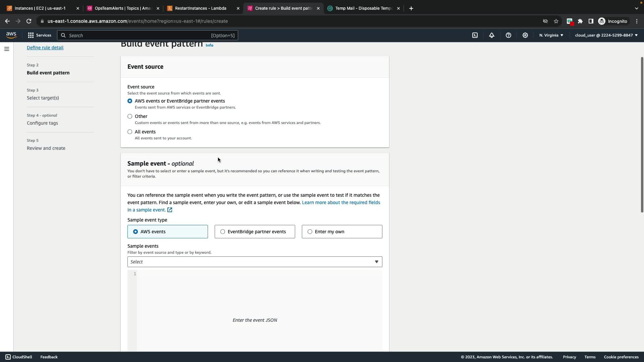Open the AWS help question mark icon
This screenshot has height=362, width=644.
click(508, 35)
